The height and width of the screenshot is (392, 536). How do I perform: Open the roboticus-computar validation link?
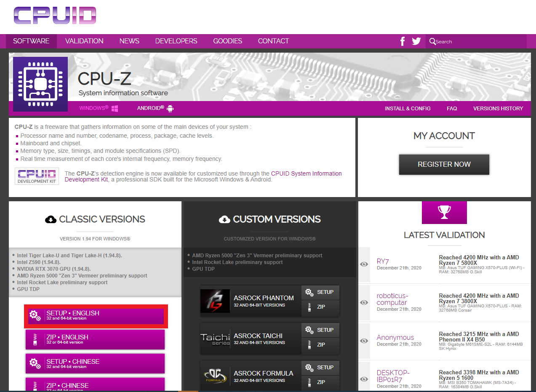392,299
